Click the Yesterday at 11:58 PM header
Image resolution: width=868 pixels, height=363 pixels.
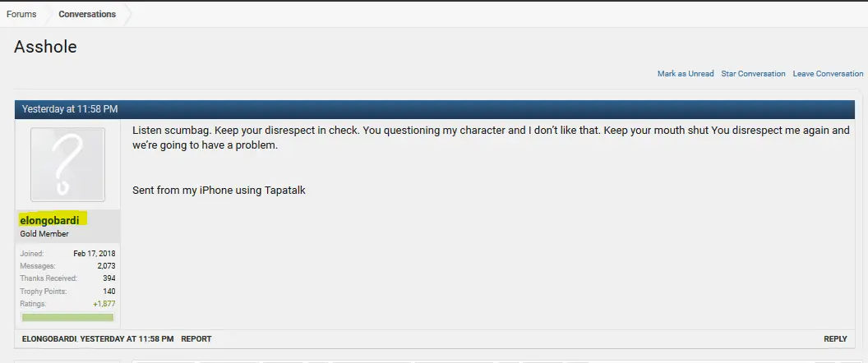[70, 108]
